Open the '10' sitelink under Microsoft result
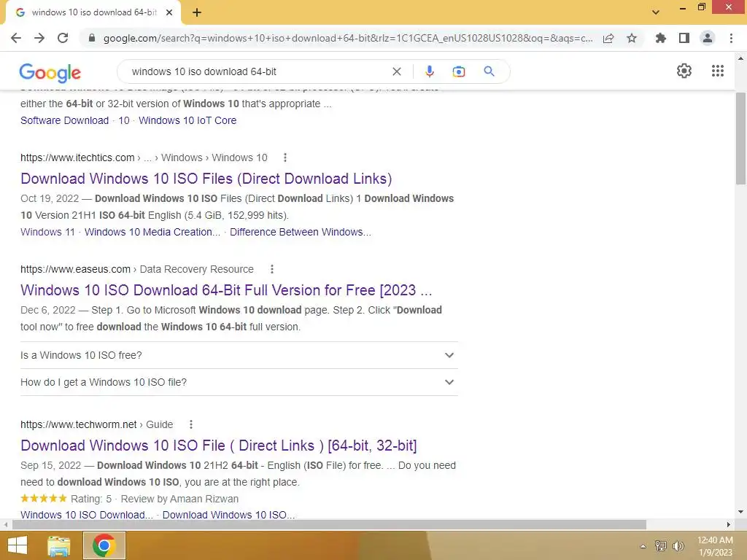 click(x=124, y=120)
